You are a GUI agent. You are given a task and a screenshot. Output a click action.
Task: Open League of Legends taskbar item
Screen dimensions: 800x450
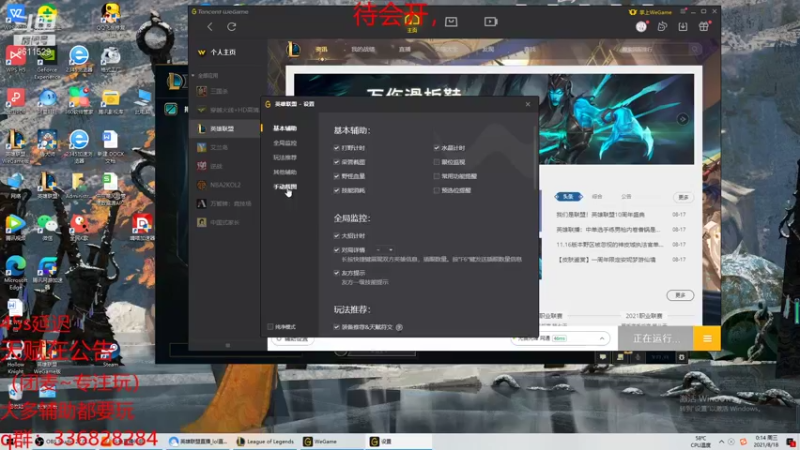[265, 441]
